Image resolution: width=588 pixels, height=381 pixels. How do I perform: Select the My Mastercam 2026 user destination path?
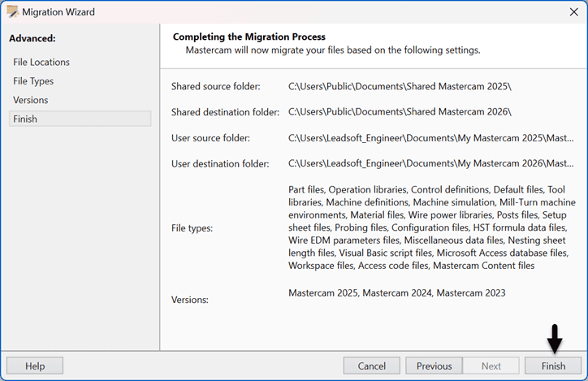[x=431, y=163]
